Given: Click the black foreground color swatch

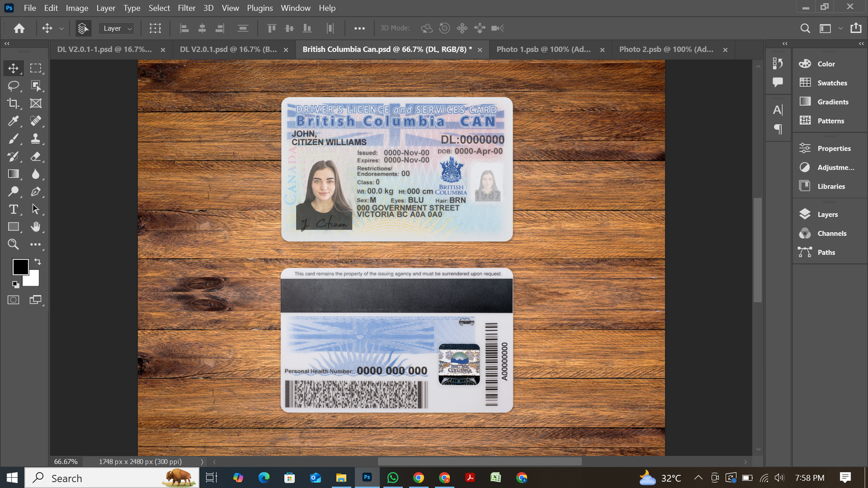Looking at the screenshot, I should point(20,266).
